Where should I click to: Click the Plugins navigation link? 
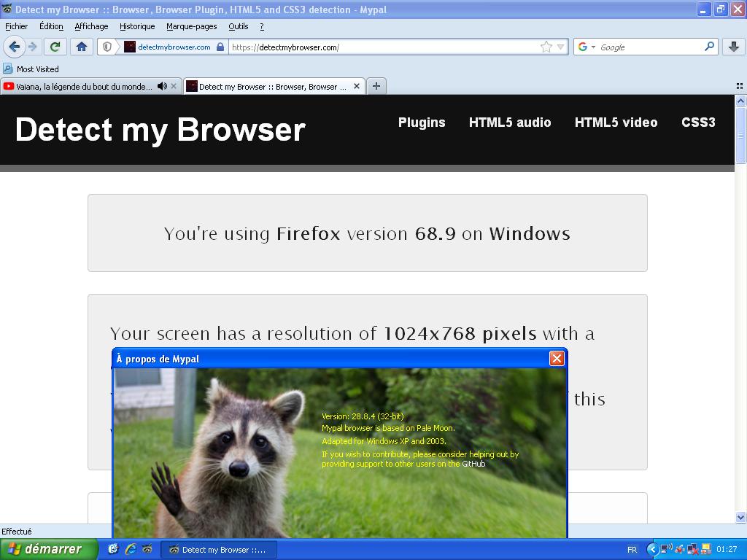[x=422, y=122]
